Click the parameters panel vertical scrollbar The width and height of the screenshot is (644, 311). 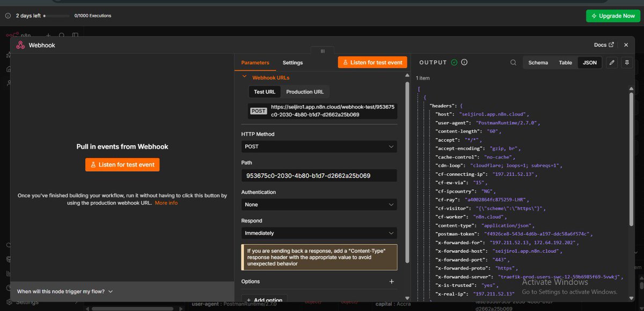point(407,172)
